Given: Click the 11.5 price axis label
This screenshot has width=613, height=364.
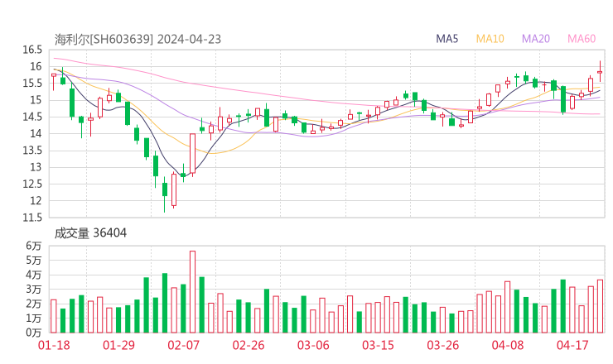Looking at the screenshot, I should [32, 218].
